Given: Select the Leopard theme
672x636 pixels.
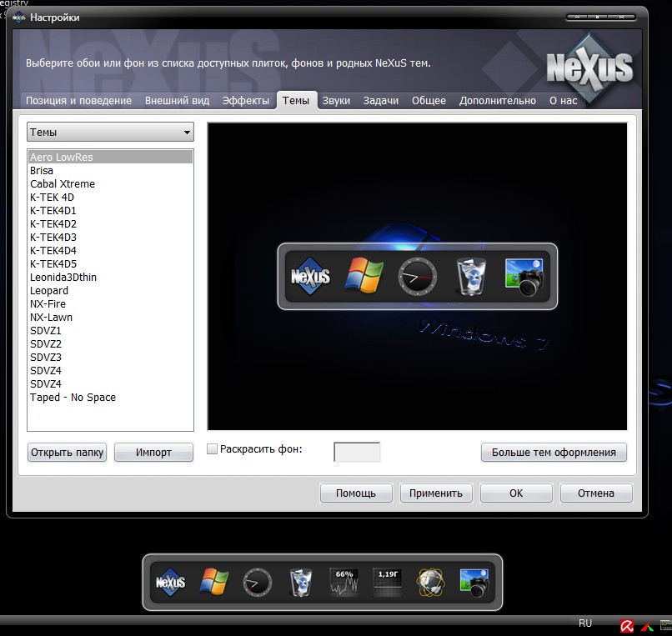Looking at the screenshot, I should pyautogui.click(x=110, y=291).
